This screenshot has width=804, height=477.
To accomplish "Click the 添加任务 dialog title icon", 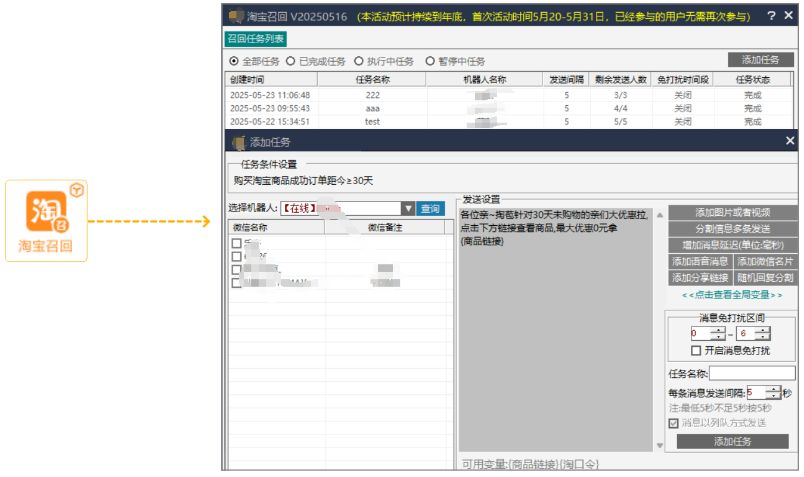I will click(239, 143).
